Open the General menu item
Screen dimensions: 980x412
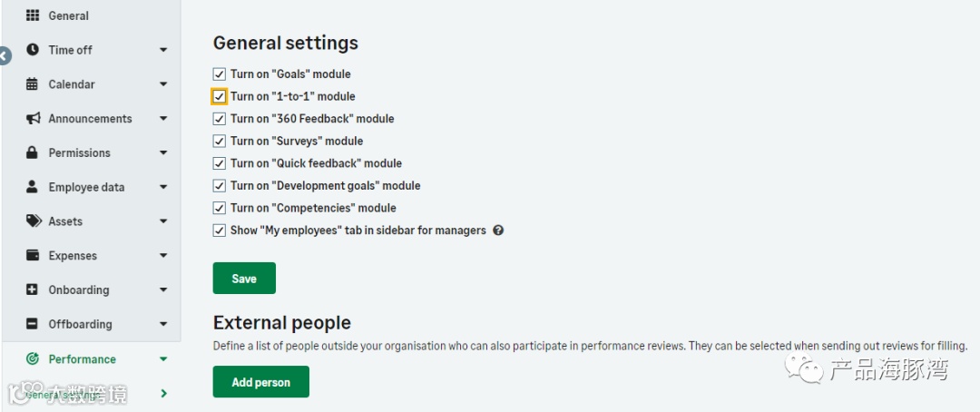68,15
